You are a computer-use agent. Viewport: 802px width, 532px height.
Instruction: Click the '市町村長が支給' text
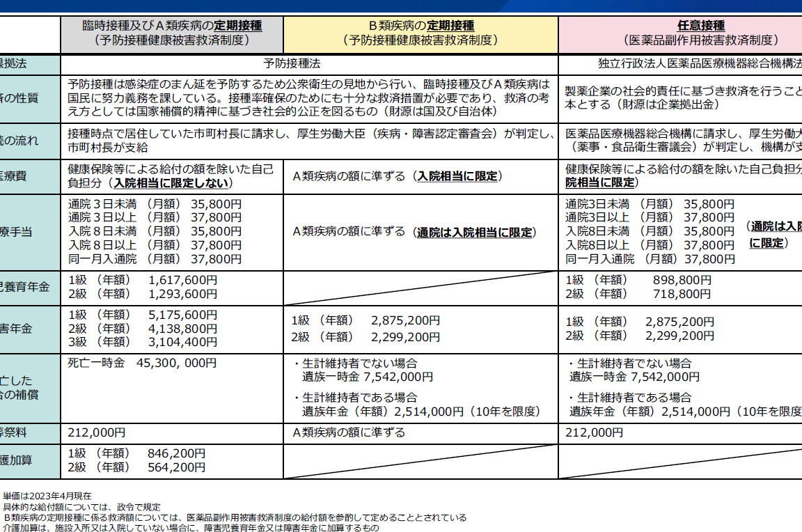tap(108, 148)
